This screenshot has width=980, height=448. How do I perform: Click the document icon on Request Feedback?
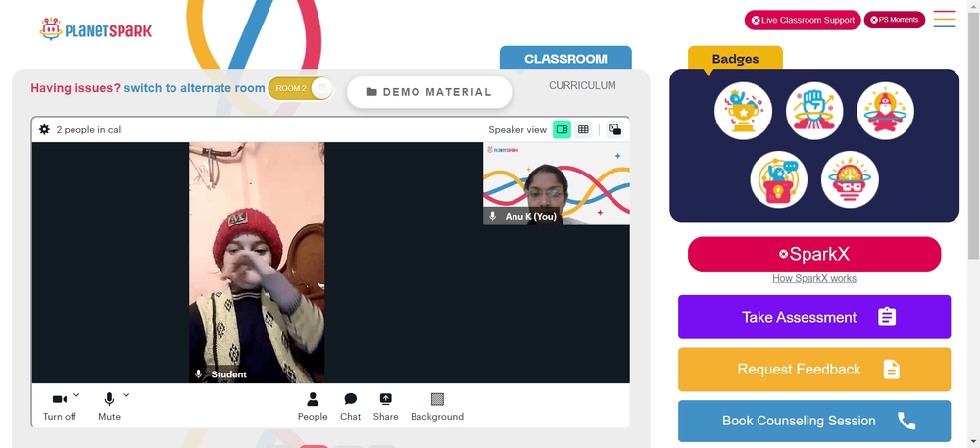891,370
